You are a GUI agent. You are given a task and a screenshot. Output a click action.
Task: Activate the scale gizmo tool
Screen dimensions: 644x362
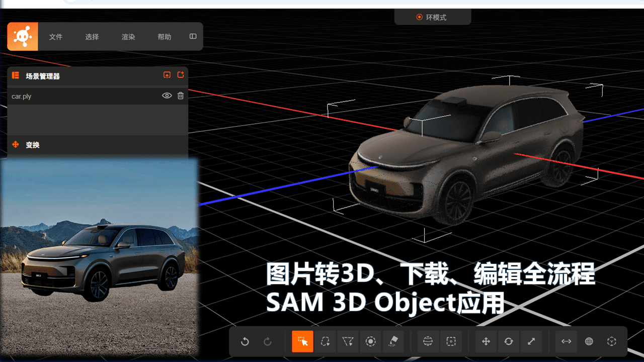coord(531,341)
